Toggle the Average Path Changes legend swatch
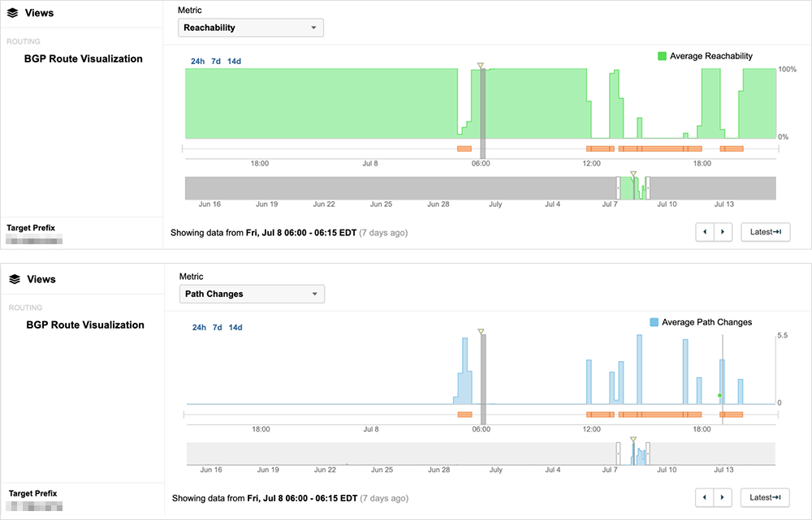The image size is (812, 520). tap(654, 322)
